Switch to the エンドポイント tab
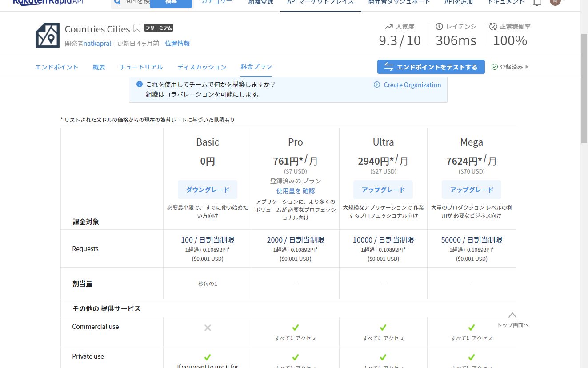 [x=56, y=67]
